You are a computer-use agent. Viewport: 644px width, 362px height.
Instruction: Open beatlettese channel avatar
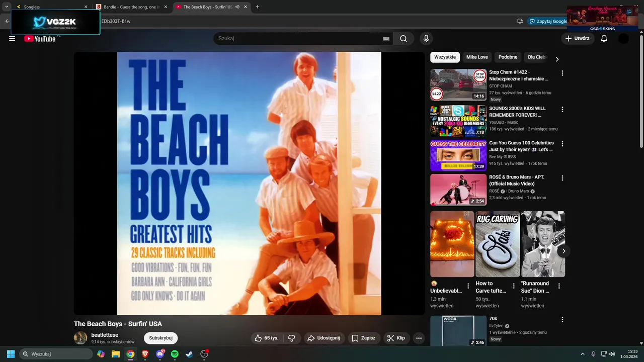80,338
